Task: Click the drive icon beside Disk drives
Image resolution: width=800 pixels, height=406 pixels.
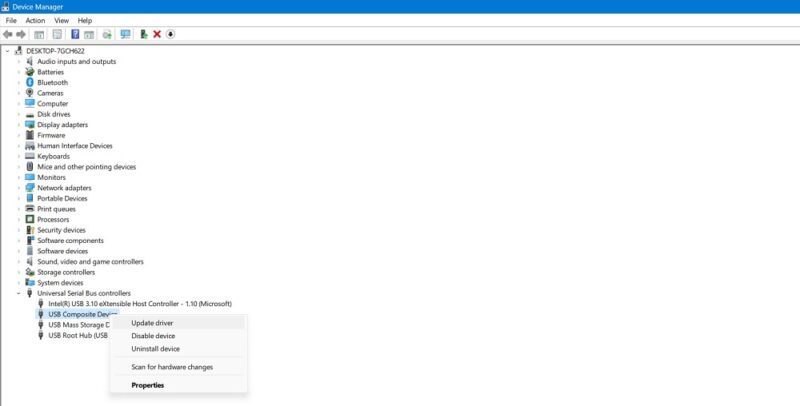Action: 30,114
